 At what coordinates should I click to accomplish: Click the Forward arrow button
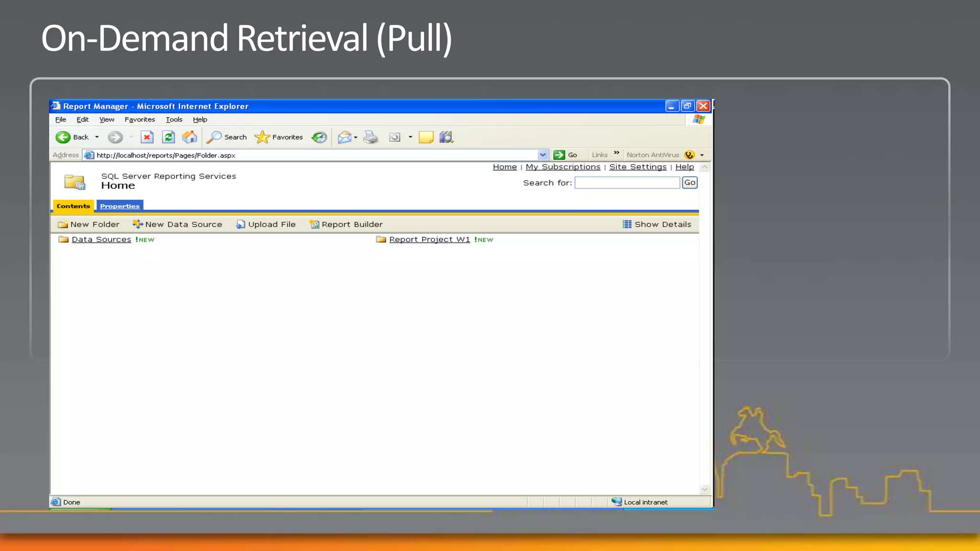[x=115, y=137]
